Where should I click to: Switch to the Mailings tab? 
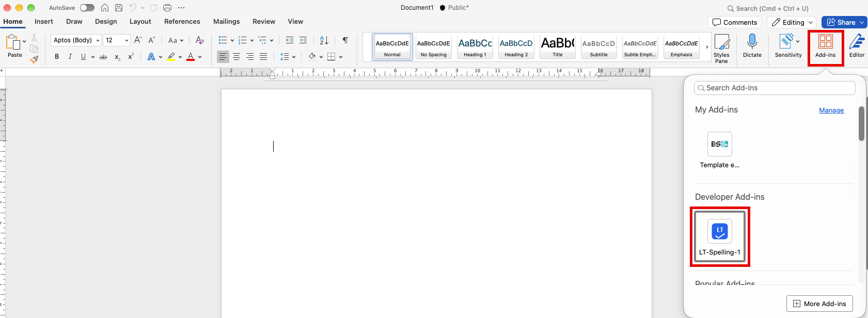tap(227, 22)
